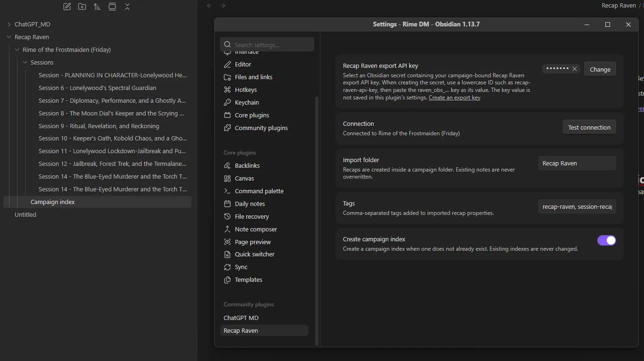Toggle auto-reveal current file icon
Screen dimensions: 644x361
coord(112,7)
